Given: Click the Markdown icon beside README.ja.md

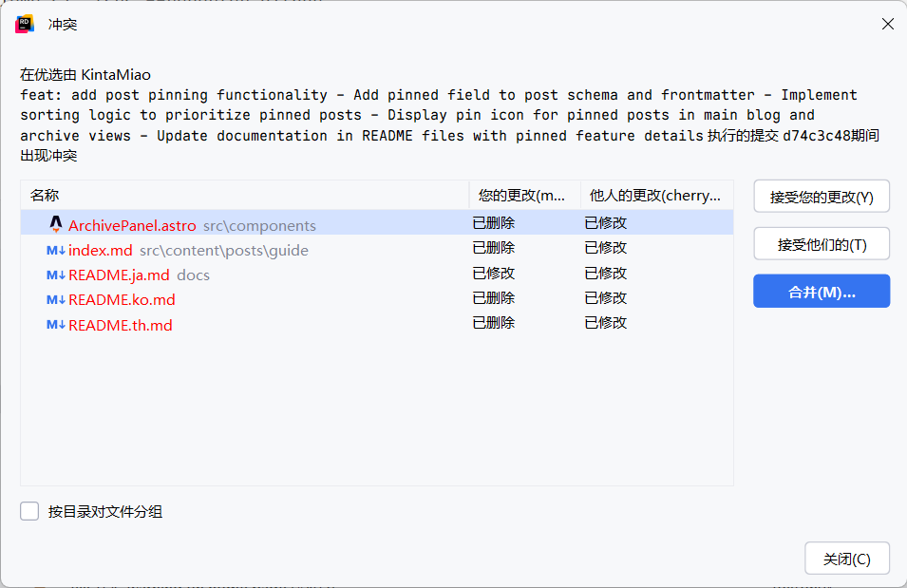Looking at the screenshot, I should coord(55,275).
